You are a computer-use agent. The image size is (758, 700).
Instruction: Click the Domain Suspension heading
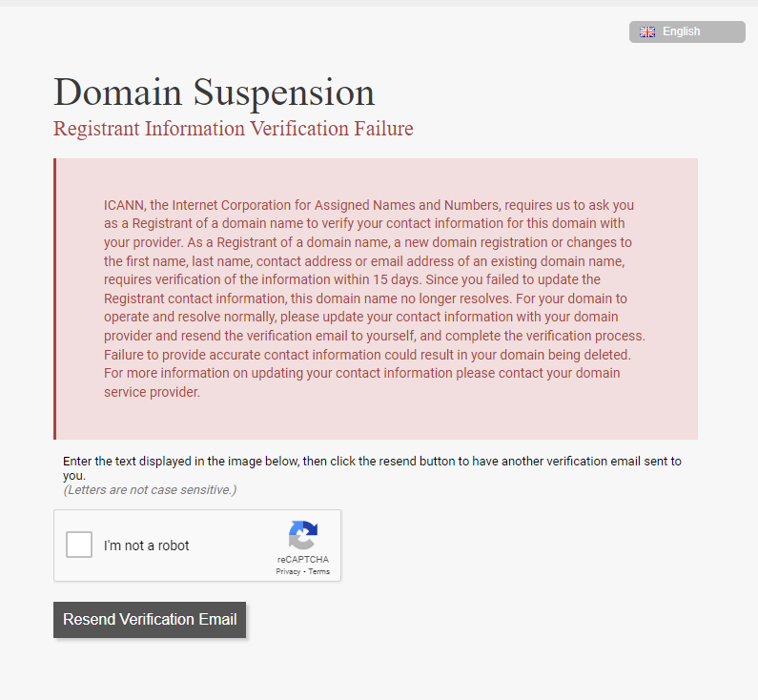click(215, 92)
